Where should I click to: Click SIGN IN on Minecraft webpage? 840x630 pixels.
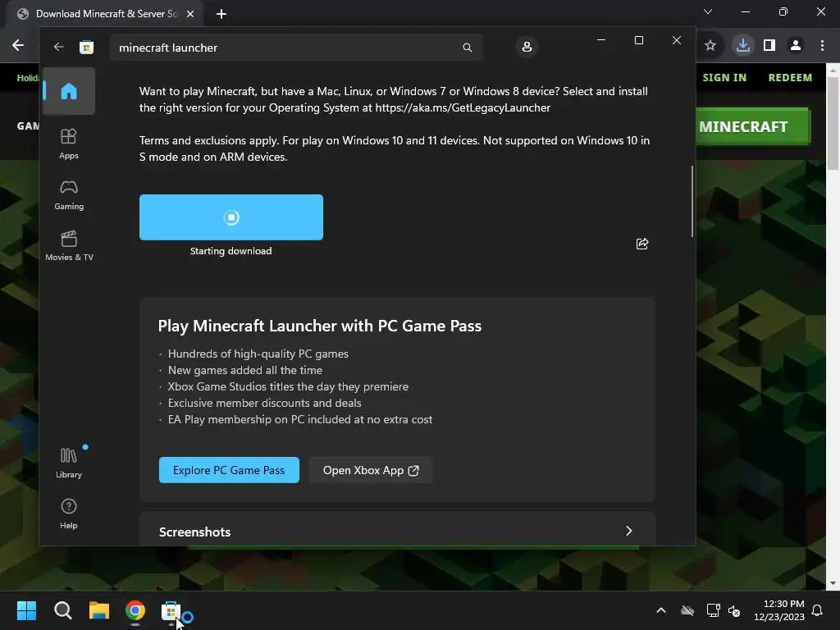coord(724,78)
